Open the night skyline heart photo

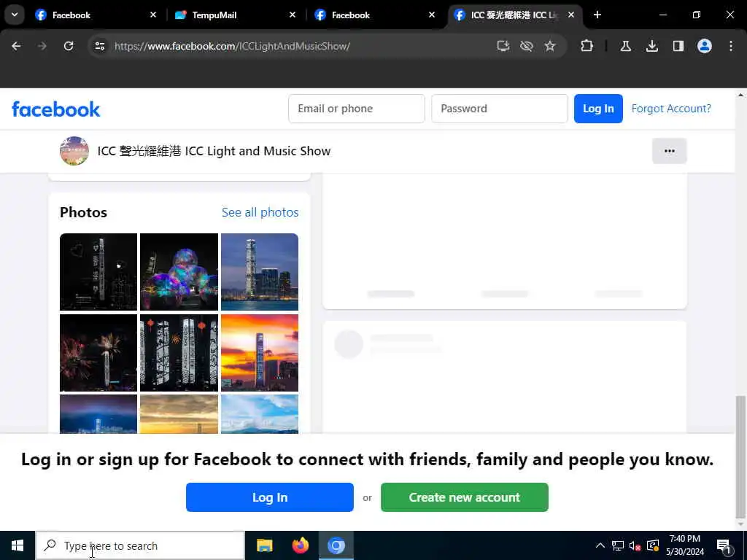[98, 272]
